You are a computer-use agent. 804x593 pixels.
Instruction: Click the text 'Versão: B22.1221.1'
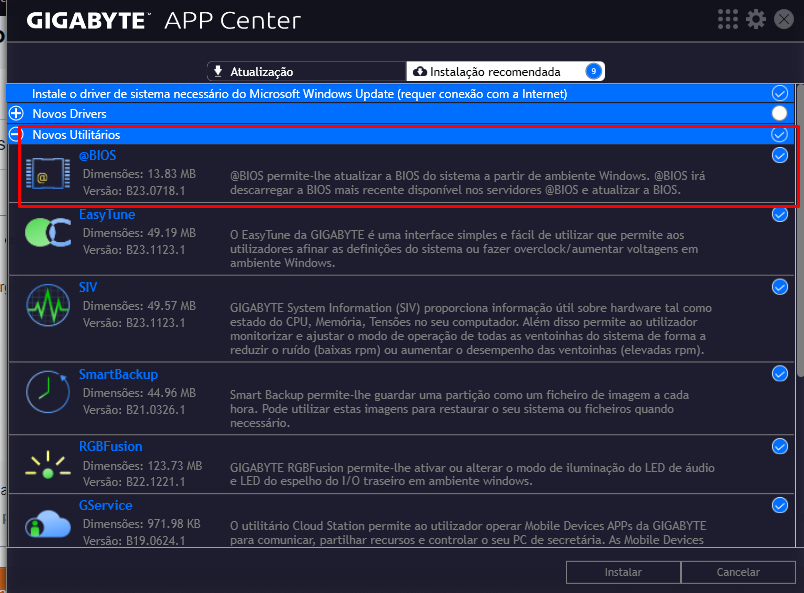(134, 482)
